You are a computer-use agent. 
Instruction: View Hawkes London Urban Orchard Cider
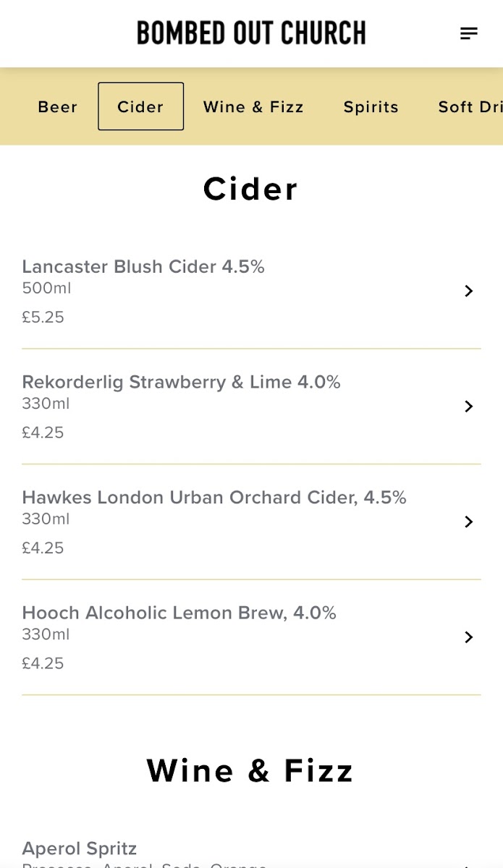tap(214, 498)
